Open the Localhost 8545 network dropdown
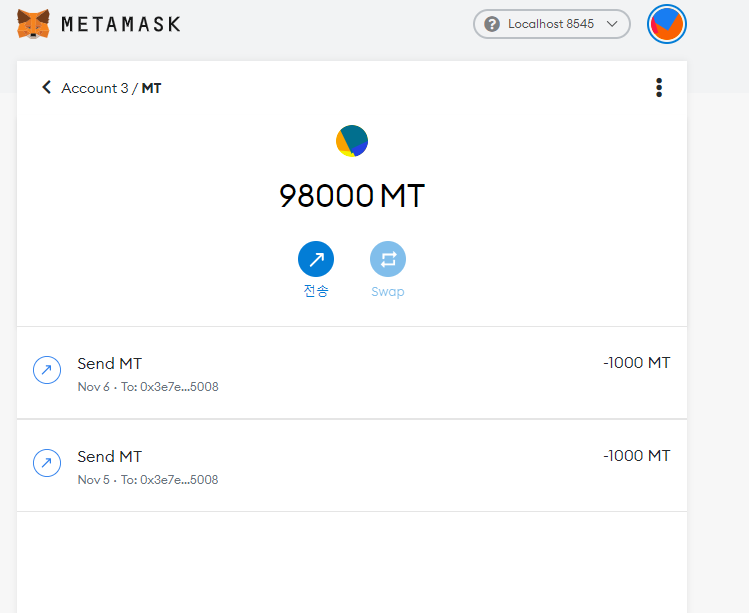This screenshot has height=613, width=749. coord(552,24)
